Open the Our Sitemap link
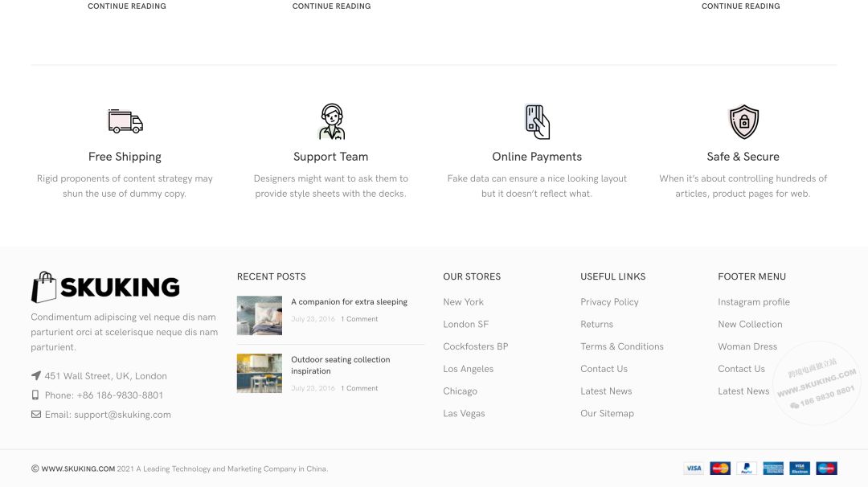 pyautogui.click(x=608, y=413)
